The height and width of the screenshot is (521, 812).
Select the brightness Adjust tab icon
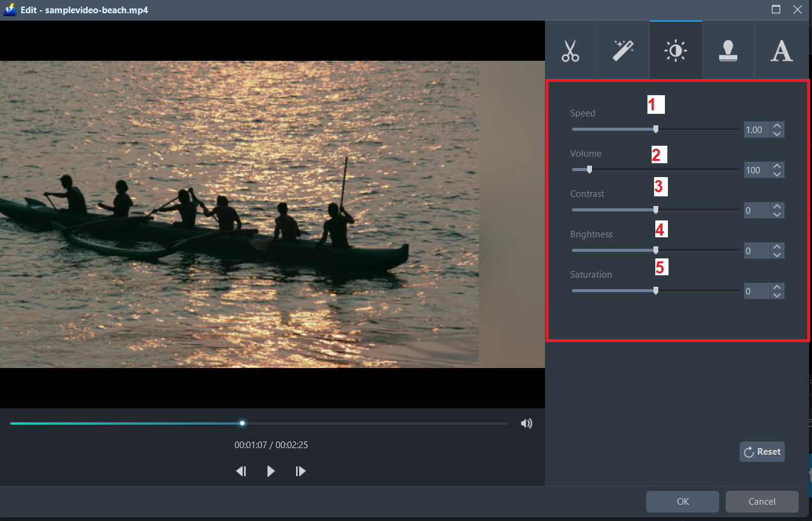click(675, 51)
